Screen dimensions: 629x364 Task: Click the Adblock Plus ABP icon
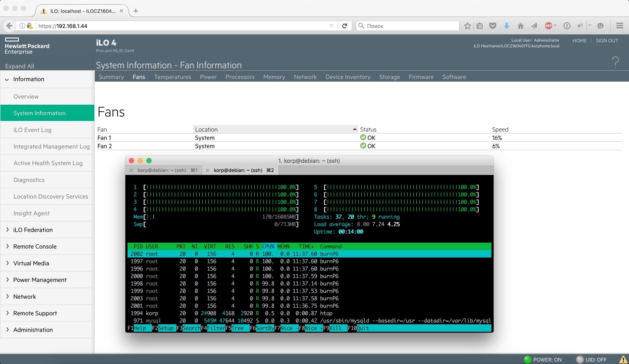pos(549,26)
